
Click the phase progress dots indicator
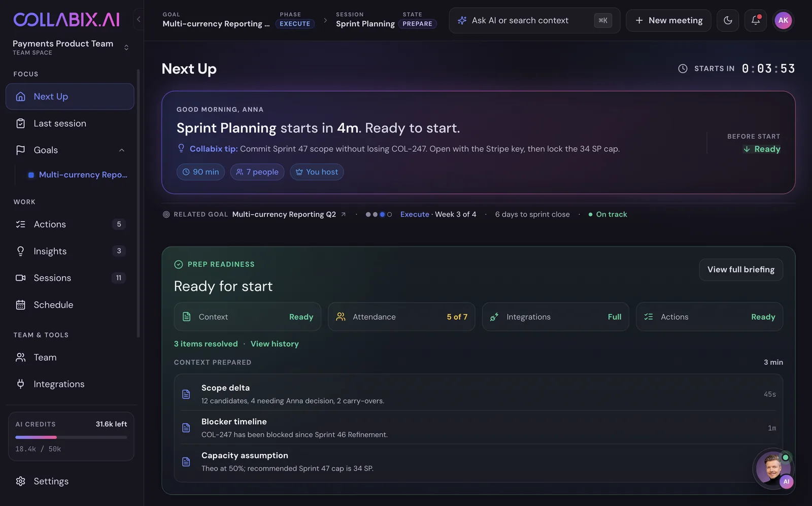379,215
